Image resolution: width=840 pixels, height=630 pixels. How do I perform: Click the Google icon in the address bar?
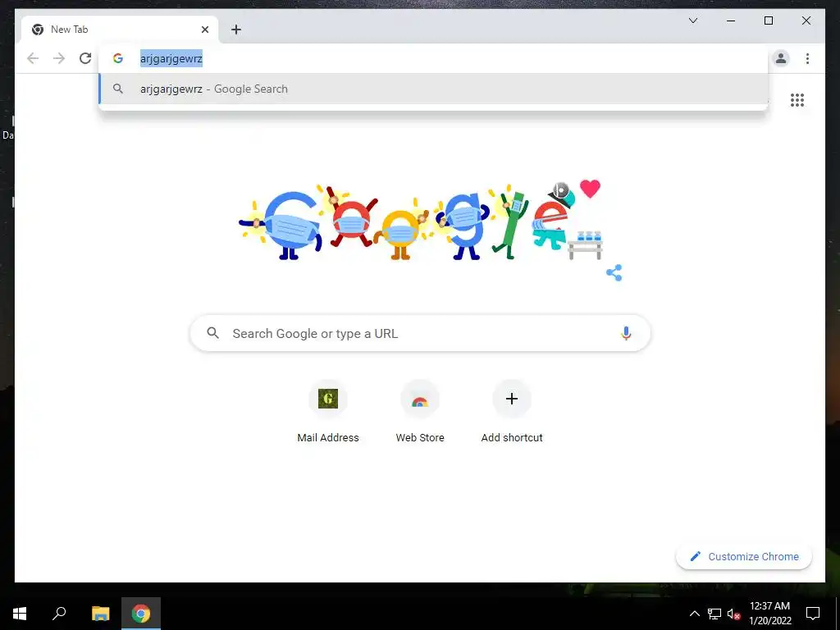[118, 58]
